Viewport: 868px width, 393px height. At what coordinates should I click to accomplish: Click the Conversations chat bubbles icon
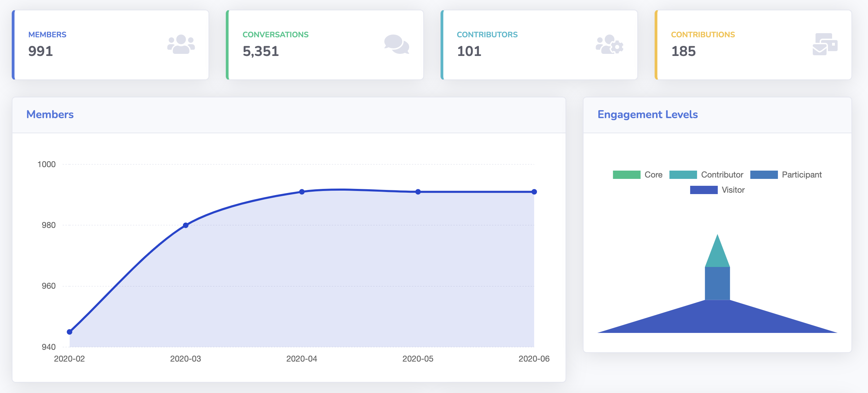[396, 44]
